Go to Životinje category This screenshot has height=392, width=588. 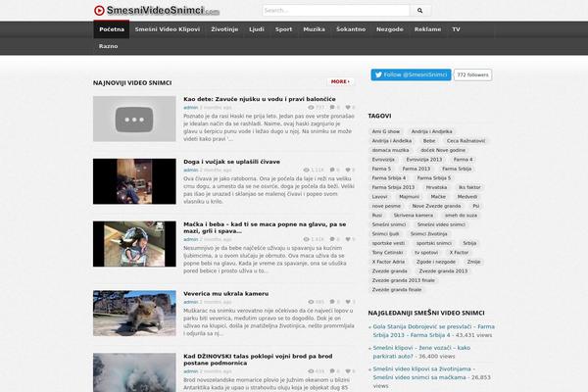click(224, 29)
